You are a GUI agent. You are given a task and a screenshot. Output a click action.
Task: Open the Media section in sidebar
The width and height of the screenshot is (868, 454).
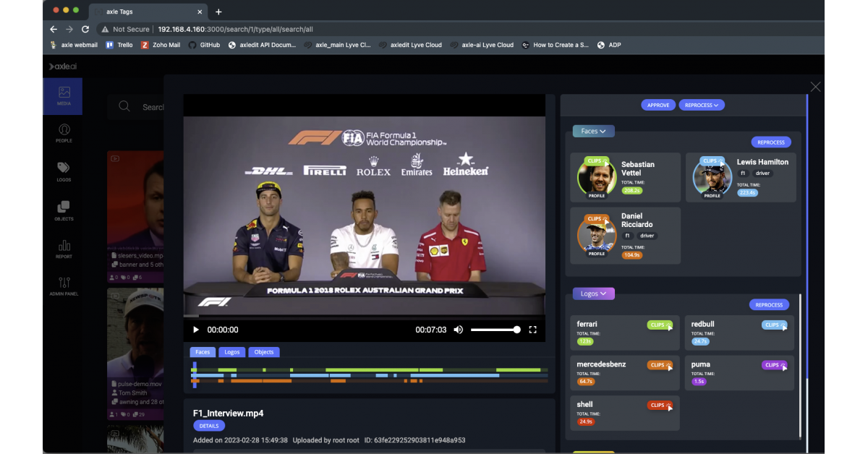(x=64, y=96)
